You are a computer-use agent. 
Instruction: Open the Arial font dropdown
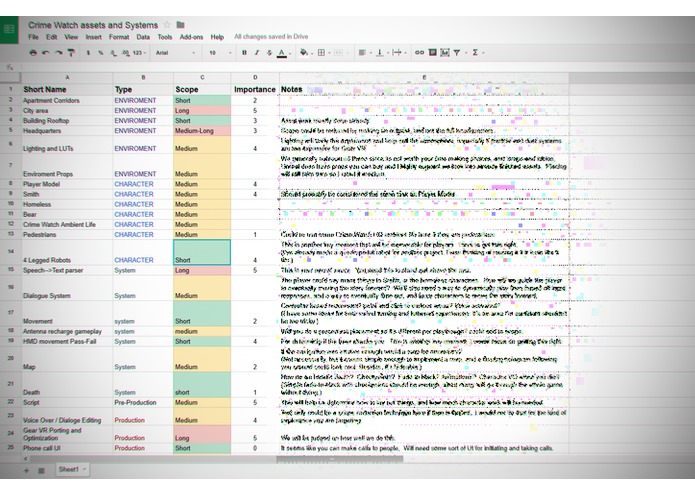tap(175, 53)
